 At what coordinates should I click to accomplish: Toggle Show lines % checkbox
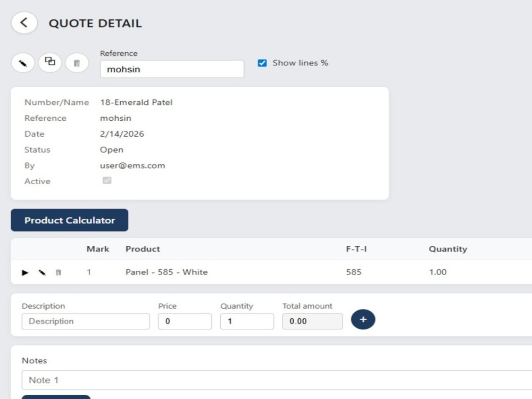(x=262, y=63)
